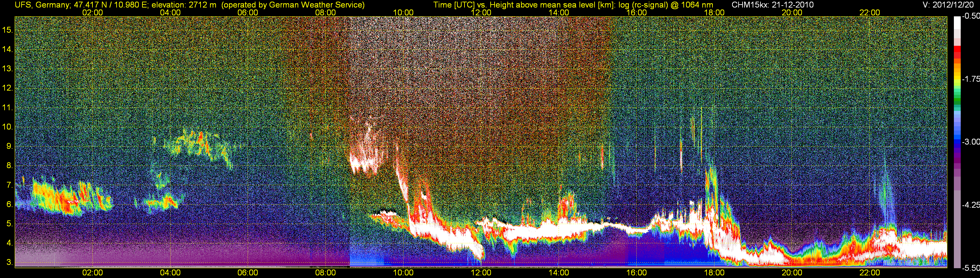
Task: Click the bottom time axis label 16:00
Action: (x=636, y=273)
